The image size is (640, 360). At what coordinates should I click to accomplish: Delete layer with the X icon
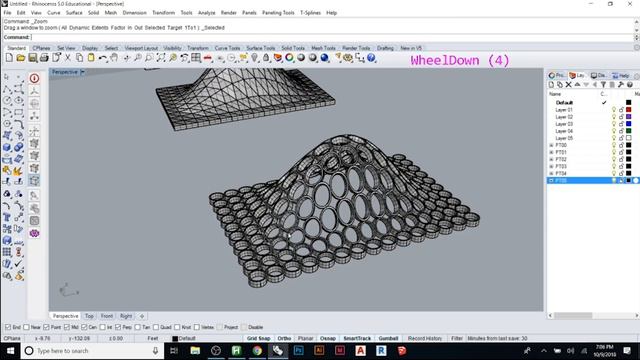(x=568, y=84)
